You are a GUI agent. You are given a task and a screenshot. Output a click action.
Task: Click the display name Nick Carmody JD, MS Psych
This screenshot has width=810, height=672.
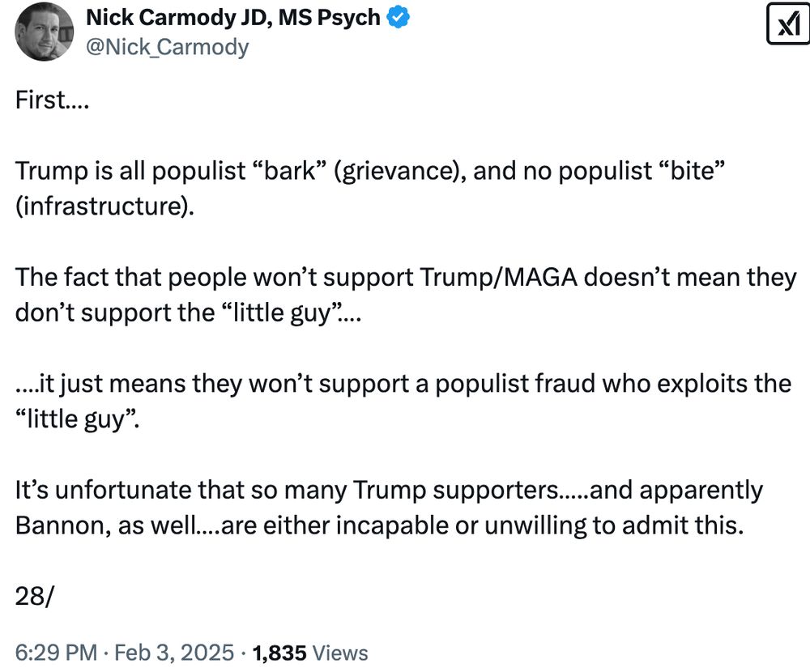click(234, 18)
